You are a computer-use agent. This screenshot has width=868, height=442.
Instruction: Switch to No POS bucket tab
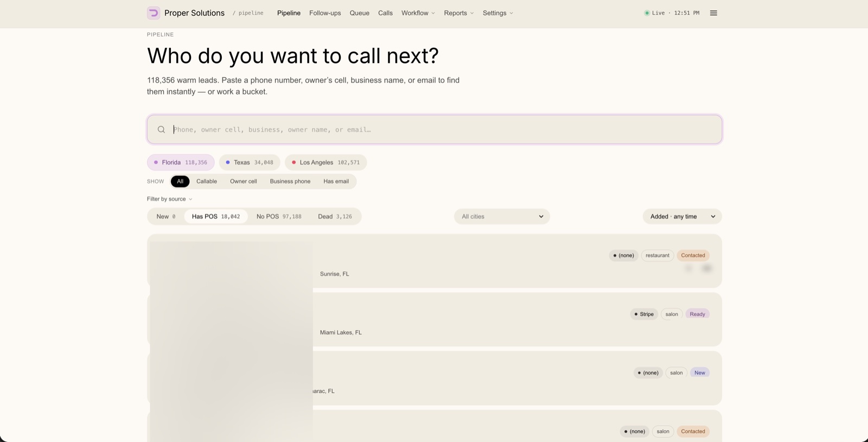tap(279, 217)
